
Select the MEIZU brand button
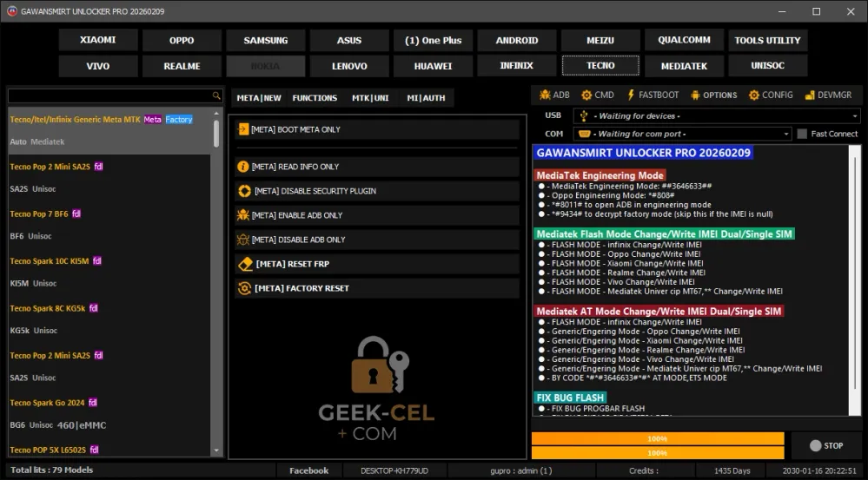click(x=600, y=41)
